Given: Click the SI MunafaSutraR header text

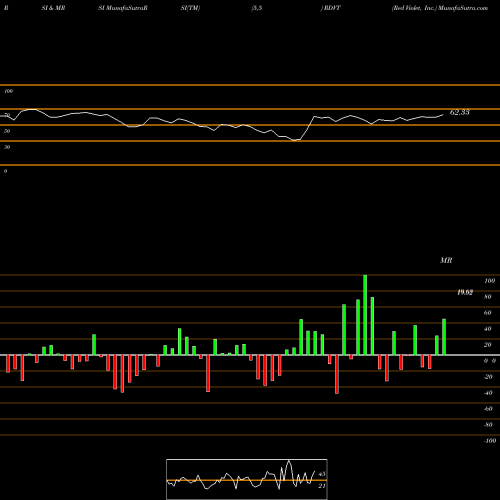Looking at the screenshot, I should coord(123,8).
